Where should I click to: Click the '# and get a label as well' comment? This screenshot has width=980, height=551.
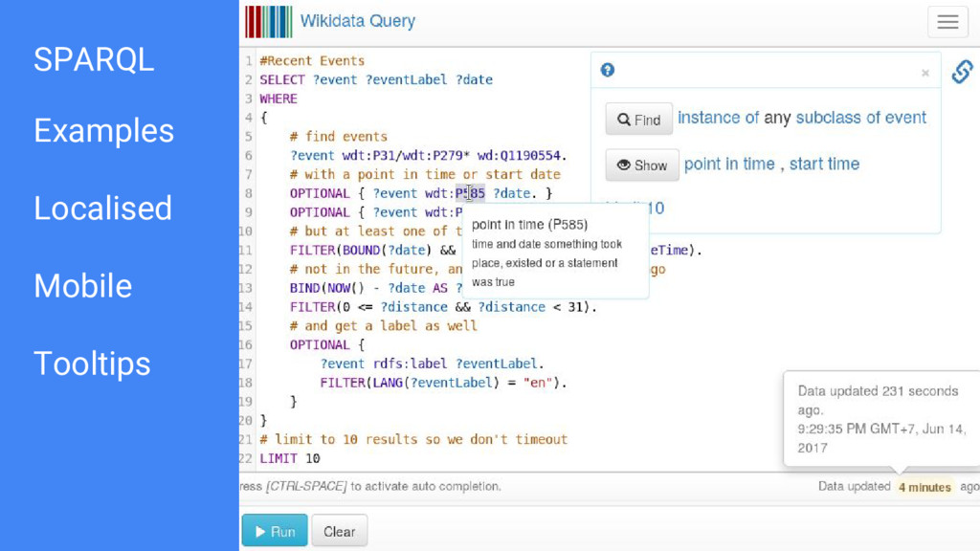[383, 325]
